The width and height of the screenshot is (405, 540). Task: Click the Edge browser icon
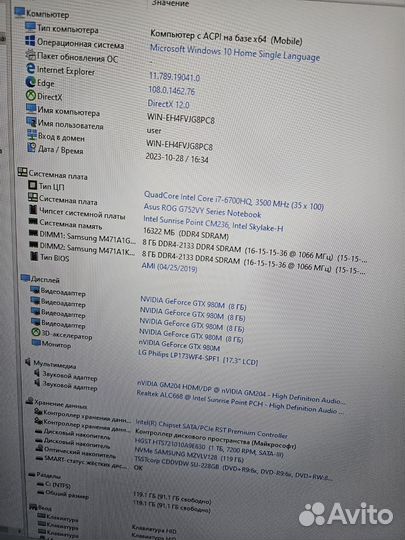(x=31, y=82)
